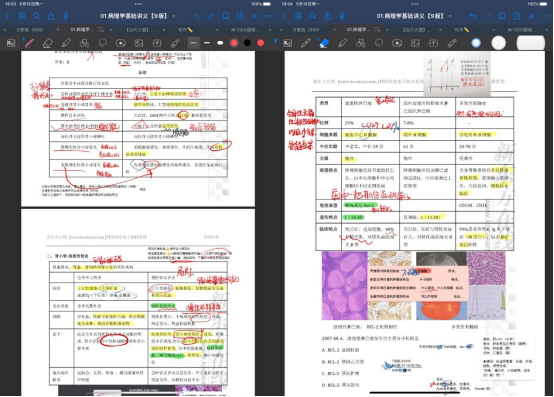Select the black pen color swatch
Screen dimensions: 554x397
pyautogui.click(x=247, y=43)
